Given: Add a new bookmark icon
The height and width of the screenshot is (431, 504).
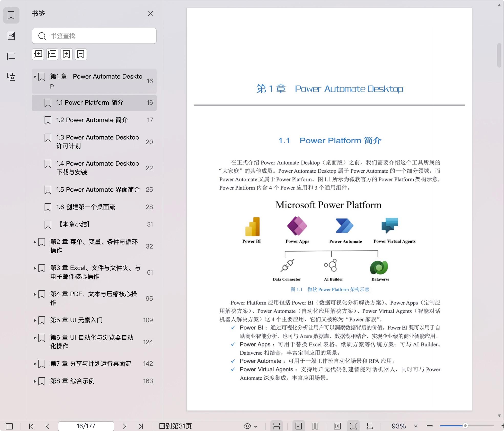Looking at the screenshot, I should tap(67, 54).
